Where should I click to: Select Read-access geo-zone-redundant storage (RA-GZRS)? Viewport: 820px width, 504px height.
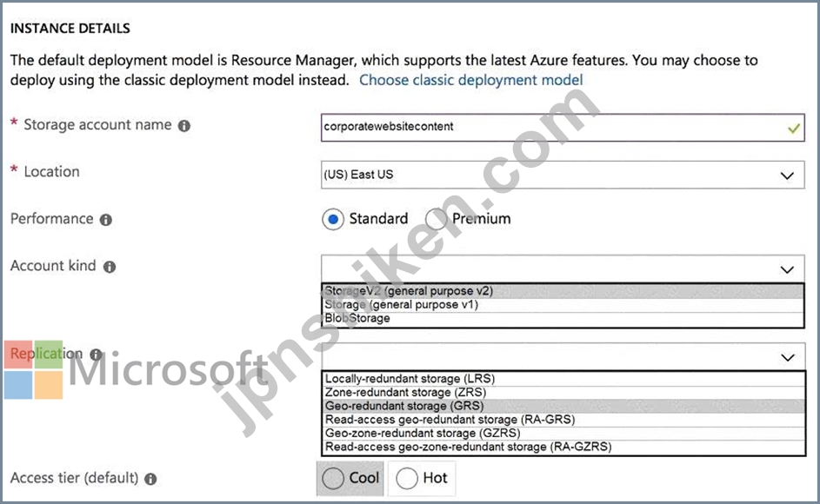[x=563, y=447]
